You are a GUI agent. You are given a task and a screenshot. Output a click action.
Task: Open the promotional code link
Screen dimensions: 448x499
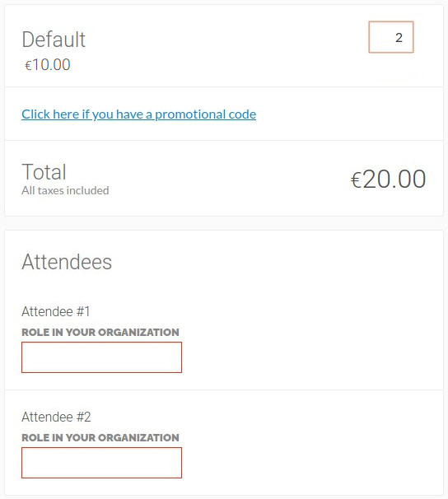coord(138,114)
